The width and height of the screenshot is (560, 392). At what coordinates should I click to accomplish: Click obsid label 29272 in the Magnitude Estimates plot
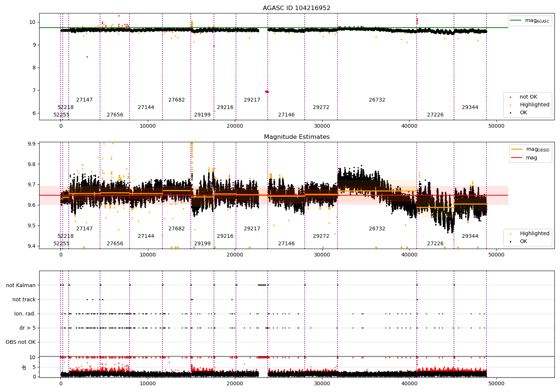321,236
